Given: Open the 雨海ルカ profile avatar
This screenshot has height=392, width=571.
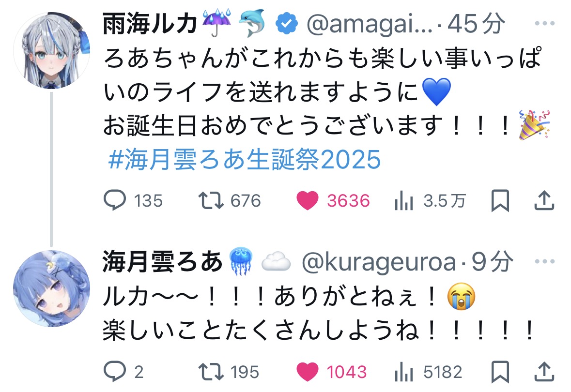Looking at the screenshot, I should click(52, 50).
